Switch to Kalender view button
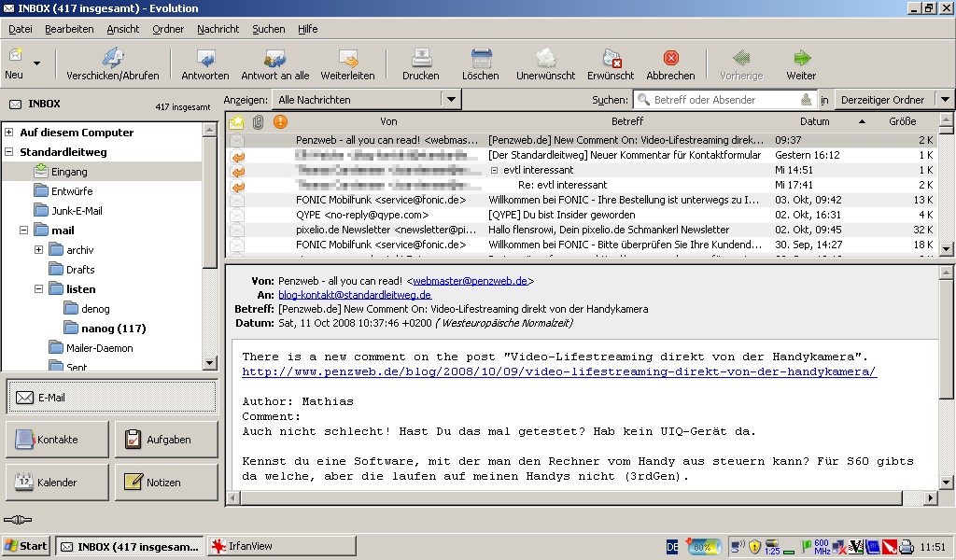Viewport: 956px width, 560px height. [x=57, y=483]
